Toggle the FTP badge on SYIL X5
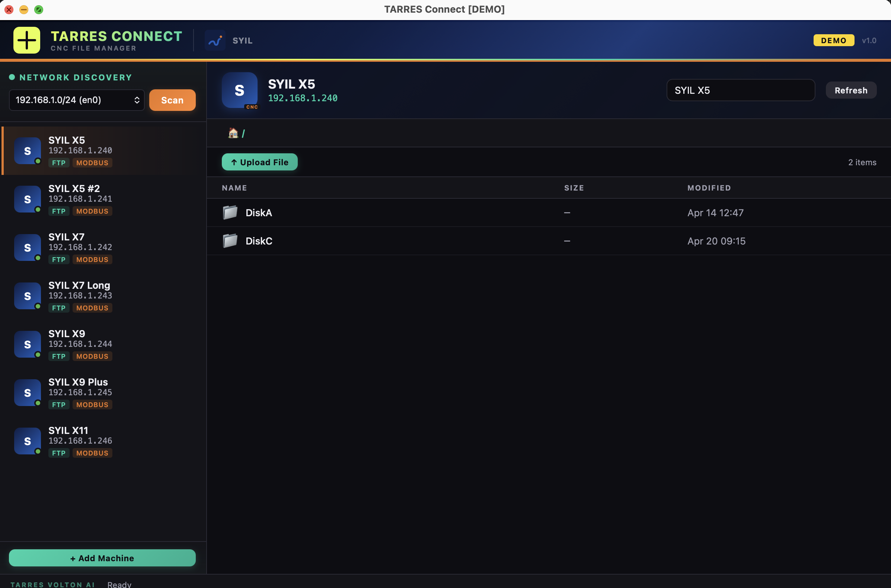 pyautogui.click(x=58, y=163)
